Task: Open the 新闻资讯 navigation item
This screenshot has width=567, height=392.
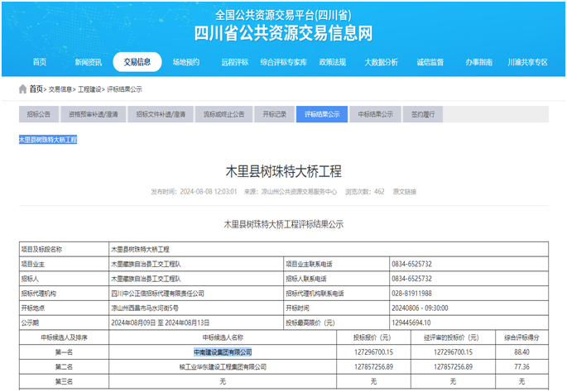Action: [x=89, y=62]
